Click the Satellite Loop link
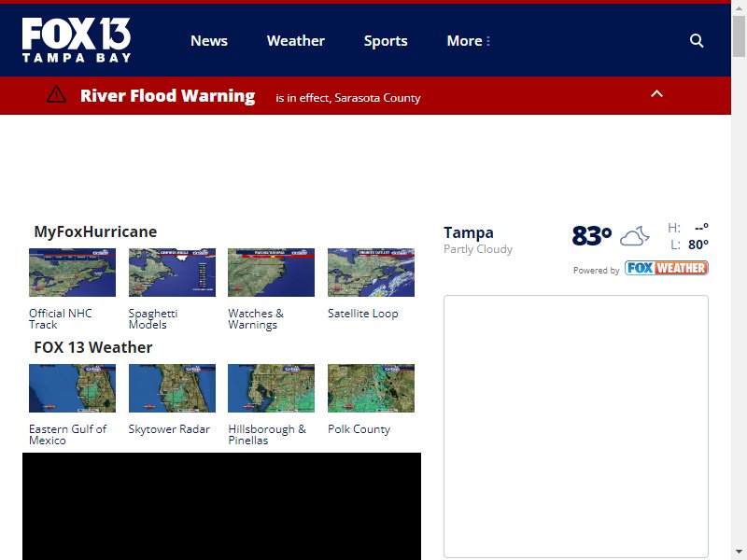Image resolution: width=747 pixels, height=560 pixels. 363,314
